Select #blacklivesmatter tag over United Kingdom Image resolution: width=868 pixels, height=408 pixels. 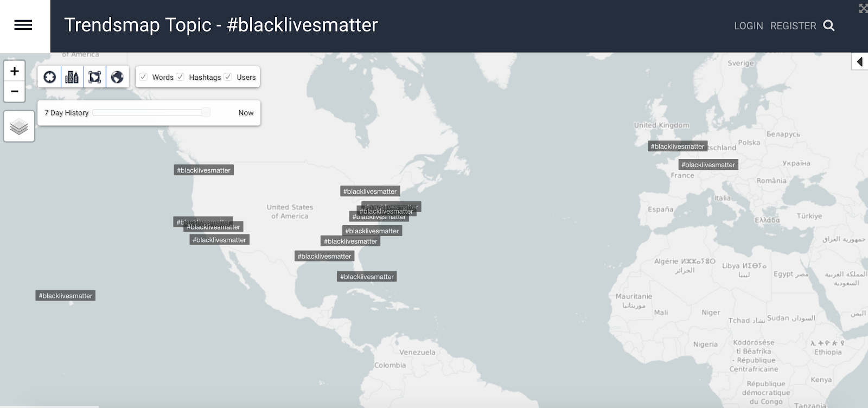click(x=678, y=146)
